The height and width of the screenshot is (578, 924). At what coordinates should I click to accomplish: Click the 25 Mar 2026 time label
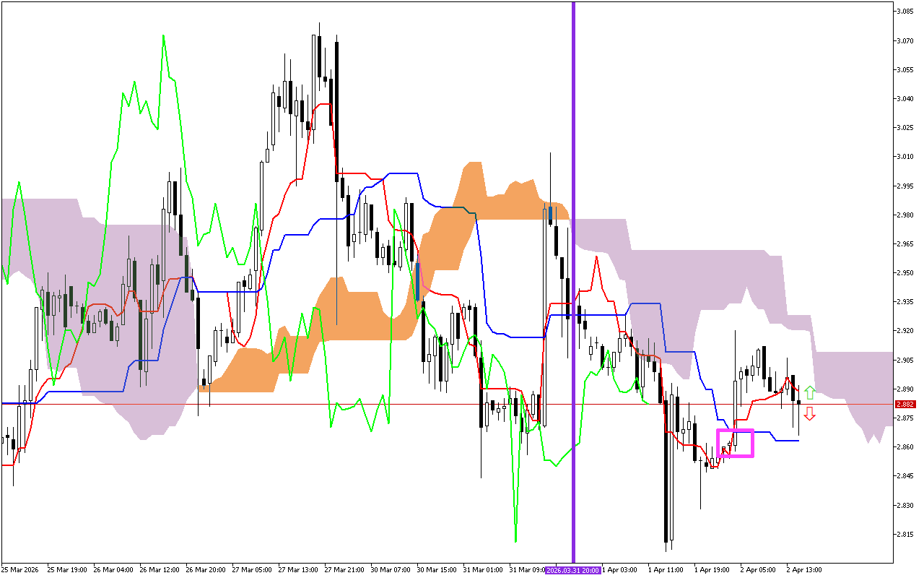(x=20, y=570)
